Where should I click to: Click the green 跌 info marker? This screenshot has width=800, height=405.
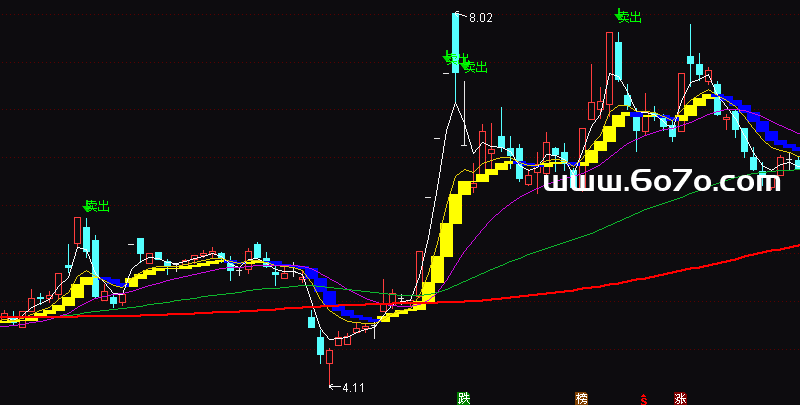tap(463, 398)
